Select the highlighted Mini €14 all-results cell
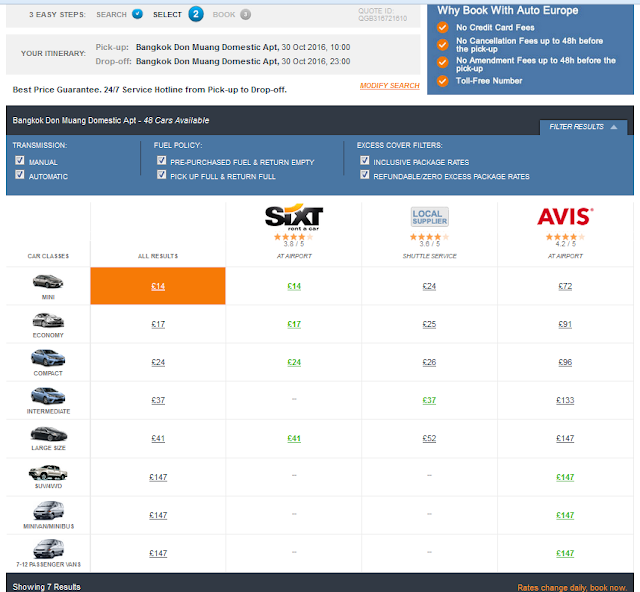This screenshot has width=640, height=592. tap(158, 286)
